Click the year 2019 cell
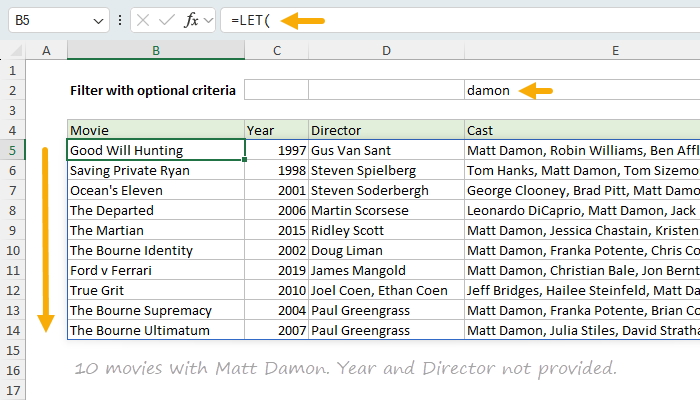 (276, 271)
